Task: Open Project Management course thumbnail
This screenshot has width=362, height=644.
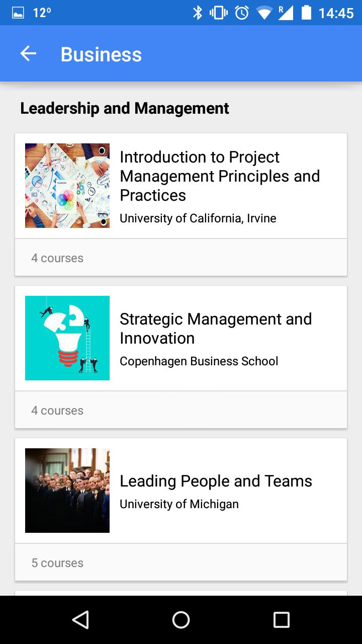Action: (67, 186)
